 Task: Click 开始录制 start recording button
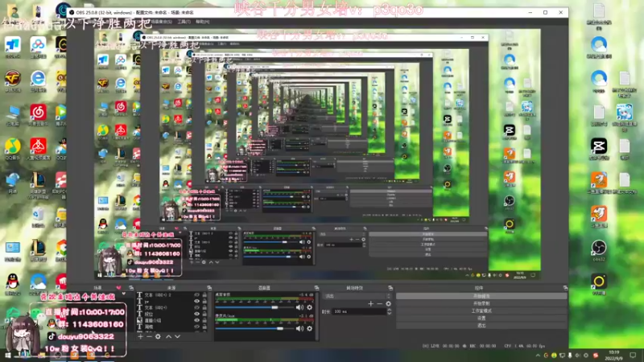[x=481, y=303]
